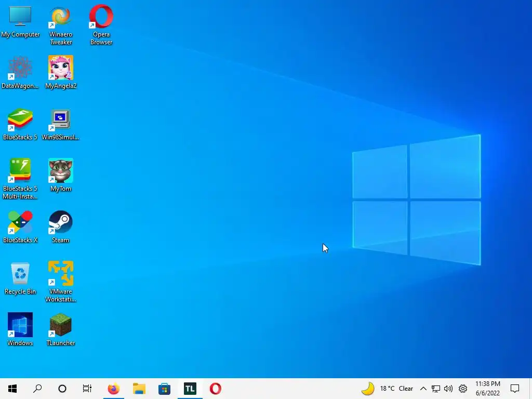The height and width of the screenshot is (399, 532).
Task: Select the Win98Simul shortcut icon
Action: click(x=61, y=124)
